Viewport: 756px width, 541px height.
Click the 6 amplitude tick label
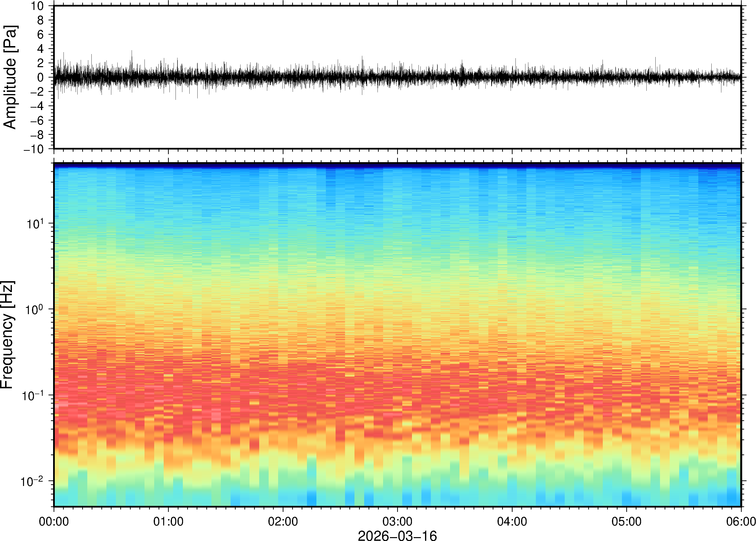tap(41, 34)
